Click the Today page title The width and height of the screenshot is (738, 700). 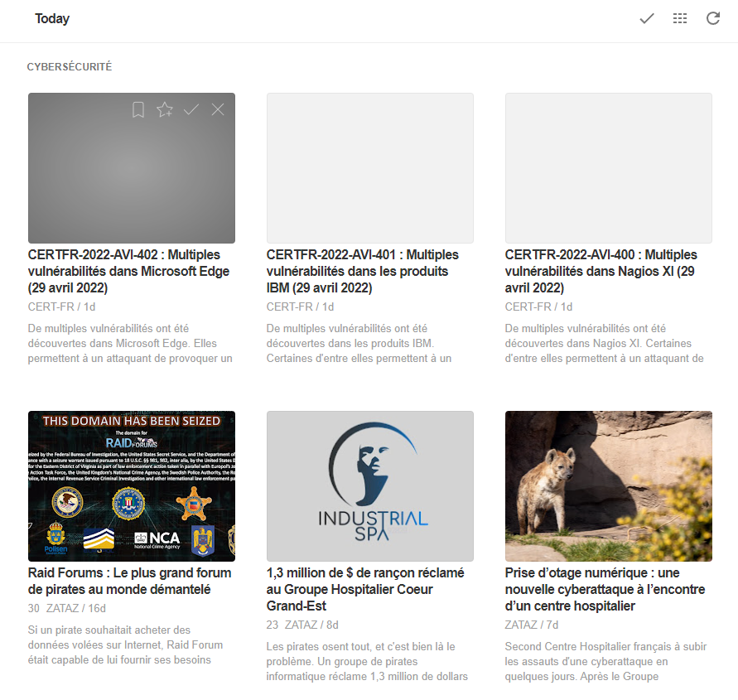(52, 19)
